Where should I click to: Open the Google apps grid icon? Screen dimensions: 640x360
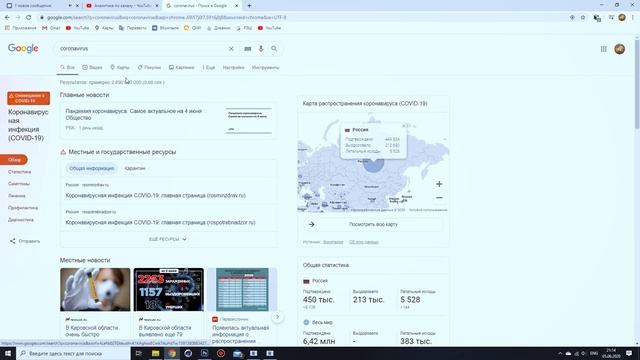click(603, 49)
